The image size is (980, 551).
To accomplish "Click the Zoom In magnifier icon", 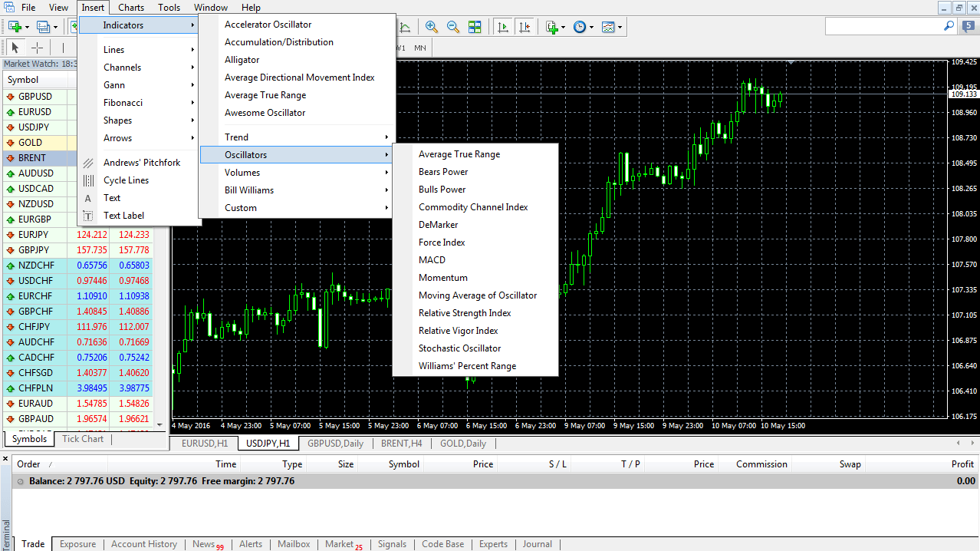I will coord(432,27).
